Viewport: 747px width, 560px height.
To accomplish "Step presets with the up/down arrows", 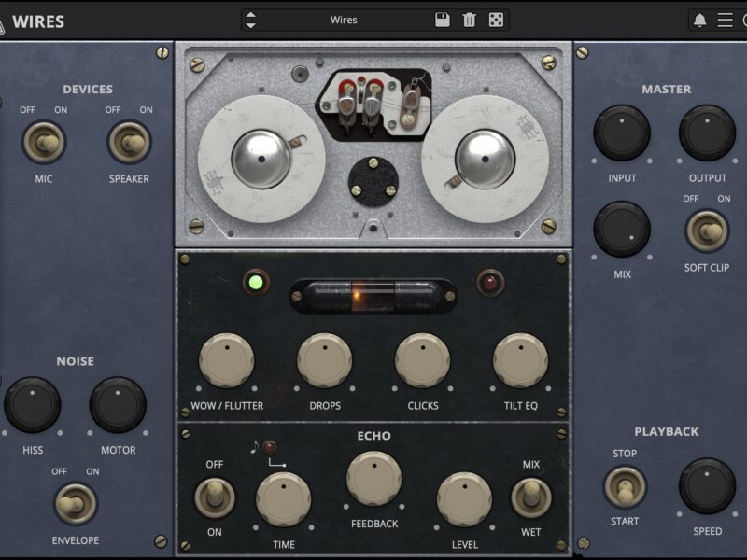I will pos(250,20).
